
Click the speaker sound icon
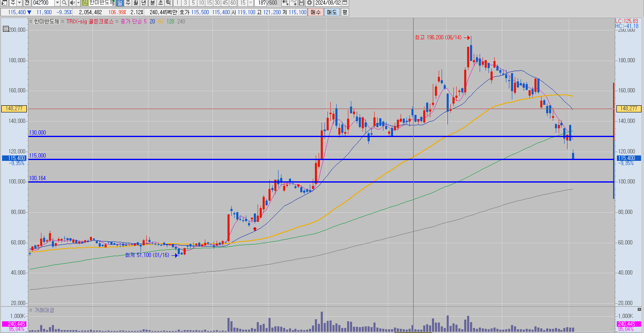[x=72, y=3]
